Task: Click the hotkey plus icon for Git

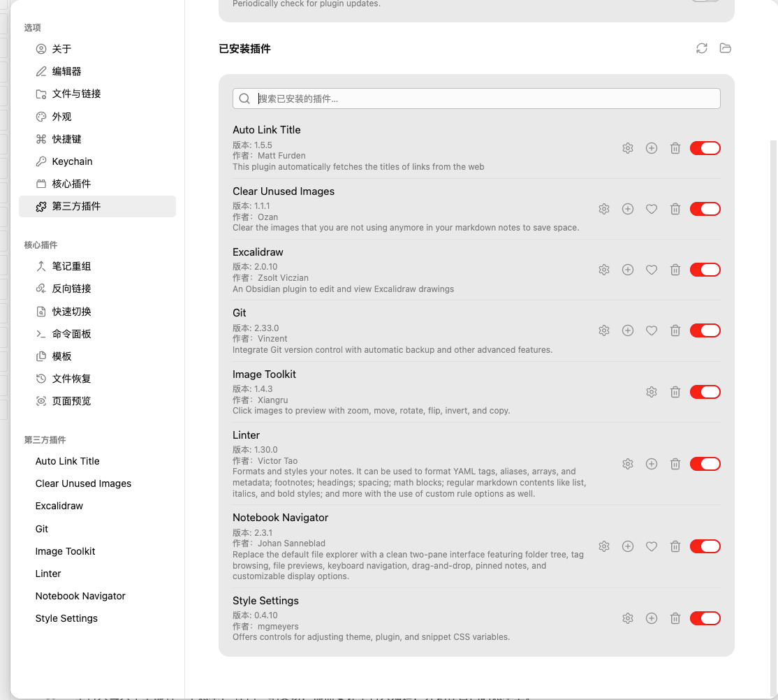Action: 628,330
